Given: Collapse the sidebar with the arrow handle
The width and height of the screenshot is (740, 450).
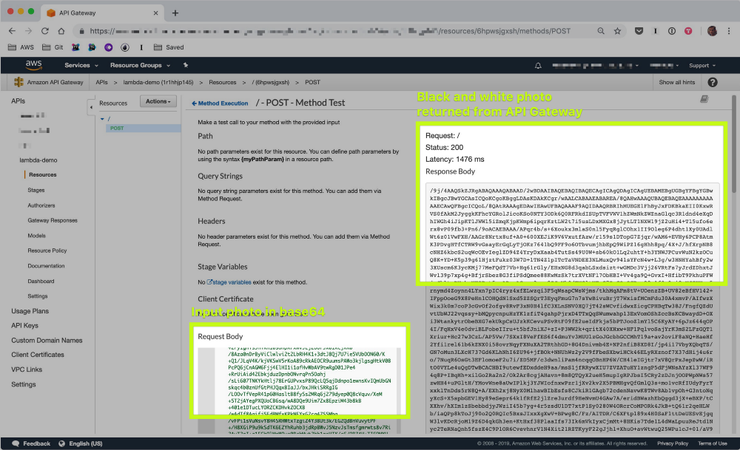Looking at the screenshot, I should pyautogui.click(x=91, y=108).
